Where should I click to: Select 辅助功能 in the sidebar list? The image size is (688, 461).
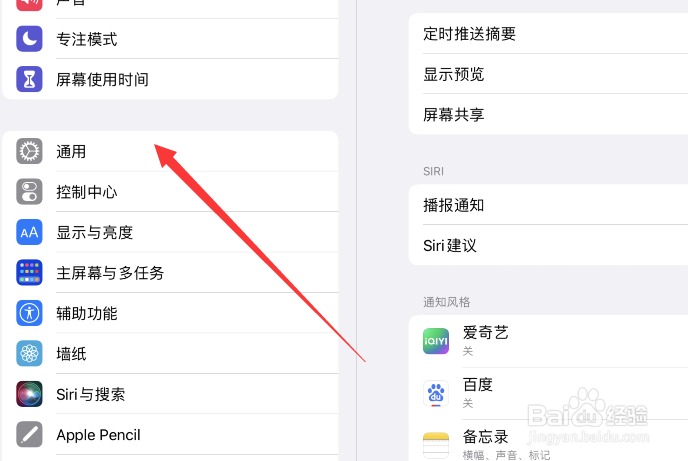tap(170, 313)
